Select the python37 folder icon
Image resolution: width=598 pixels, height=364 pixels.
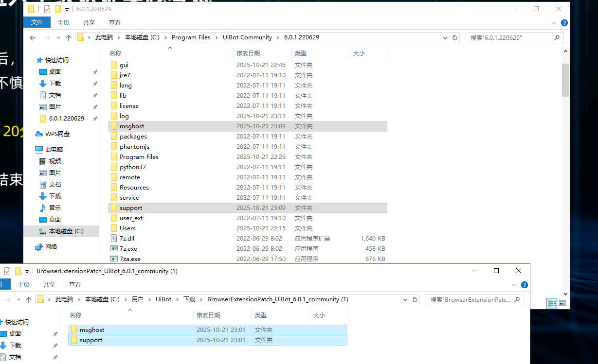point(114,167)
